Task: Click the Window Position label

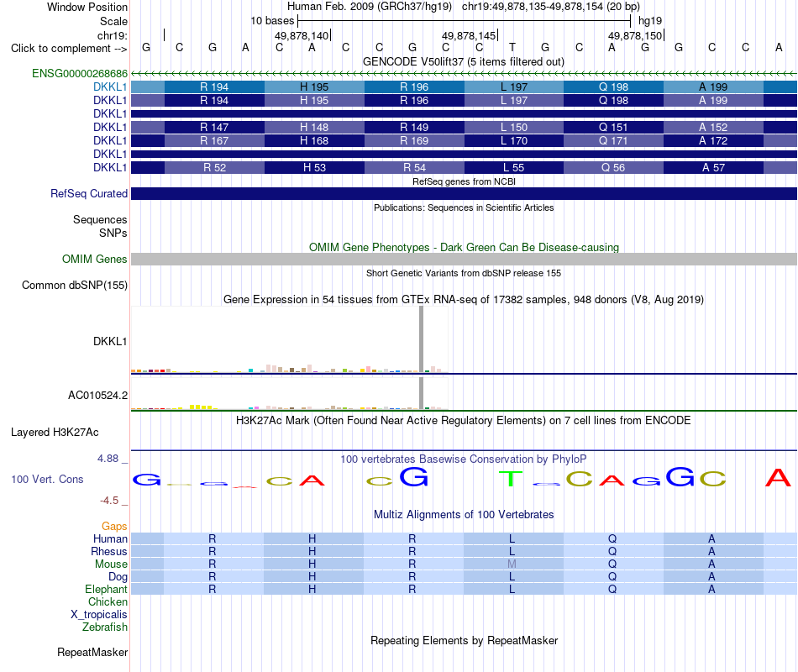Action: point(87,7)
